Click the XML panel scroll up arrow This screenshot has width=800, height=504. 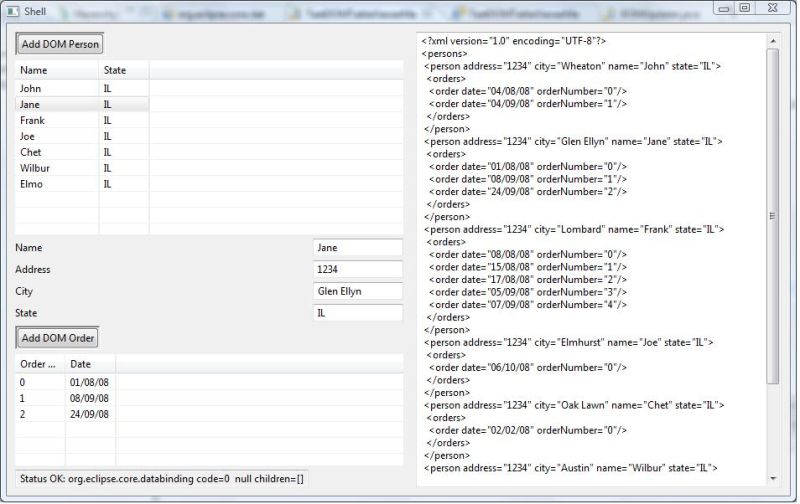pos(773,41)
